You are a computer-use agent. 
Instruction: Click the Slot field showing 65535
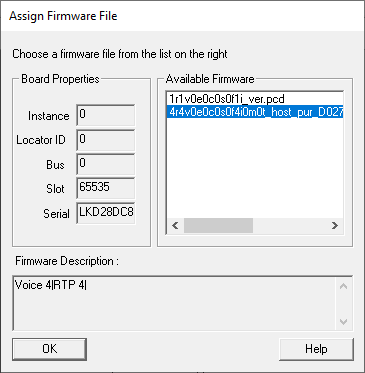pyautogui.click(x=106, y=188)
